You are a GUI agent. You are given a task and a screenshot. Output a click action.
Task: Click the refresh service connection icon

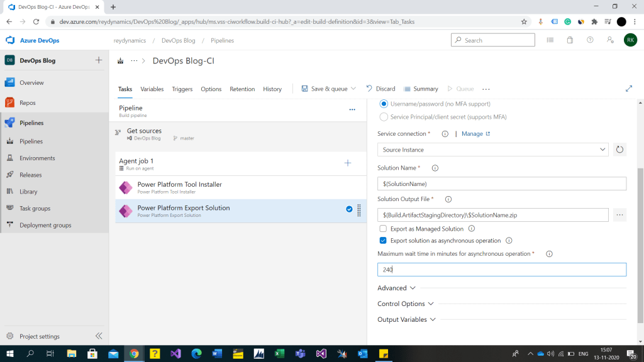[619, 150]
